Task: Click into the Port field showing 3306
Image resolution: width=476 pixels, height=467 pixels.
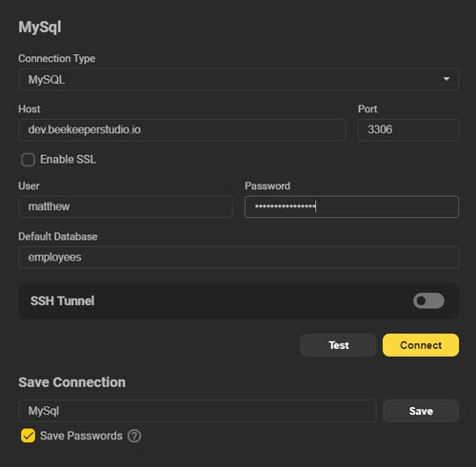Action: 408,129
